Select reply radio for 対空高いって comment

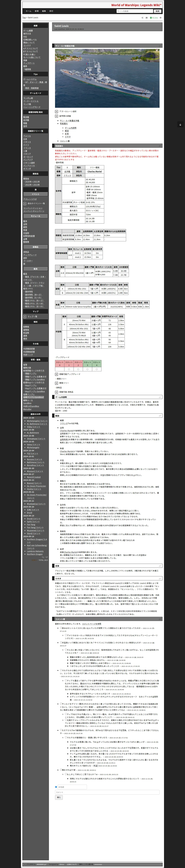click(x=61, y=643)
